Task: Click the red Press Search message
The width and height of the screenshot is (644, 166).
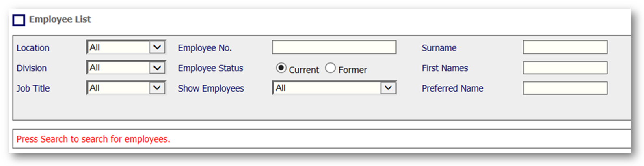Action: click(x=93, y=139)
